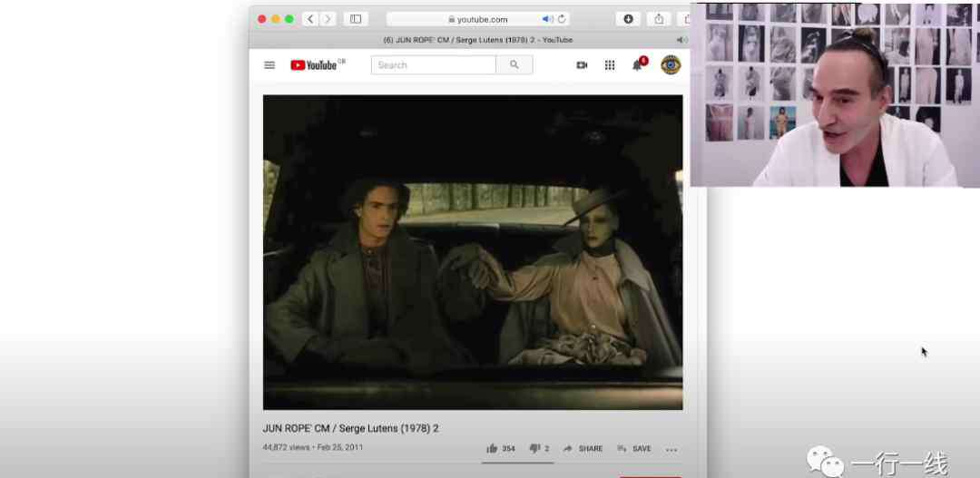The width and height of the screenshot is (980, 478).
Task: Click the video title JUN ROPE' CM
Action: click(x=350, y=429)
